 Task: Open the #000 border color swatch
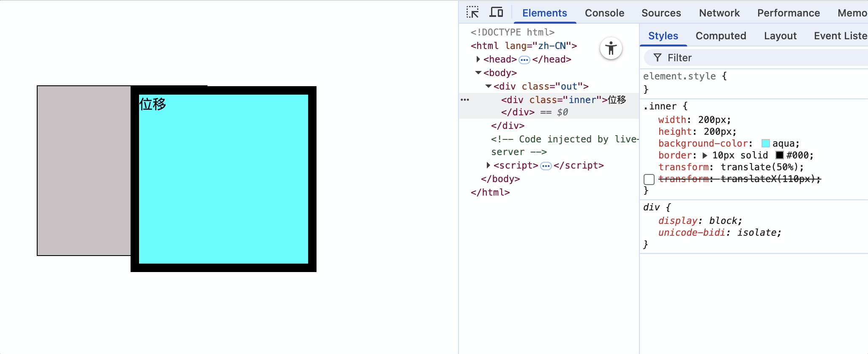click(x=780, y=155)
